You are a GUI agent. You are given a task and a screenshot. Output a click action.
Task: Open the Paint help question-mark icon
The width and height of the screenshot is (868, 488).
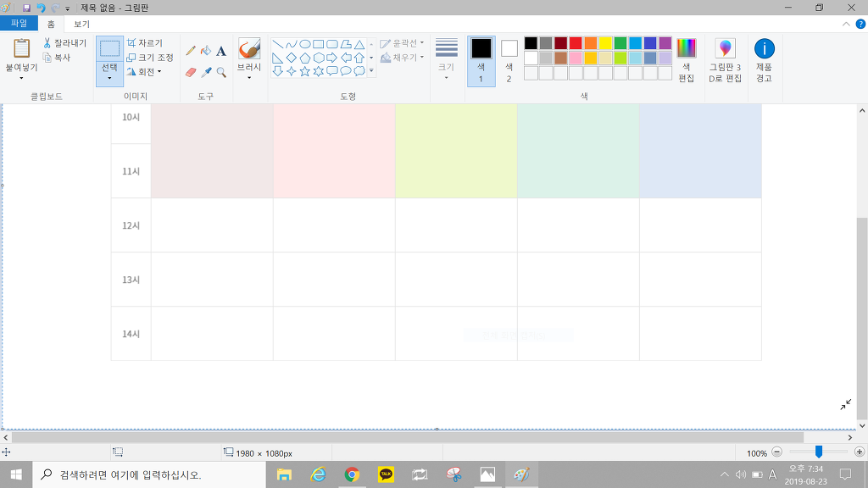861,24
